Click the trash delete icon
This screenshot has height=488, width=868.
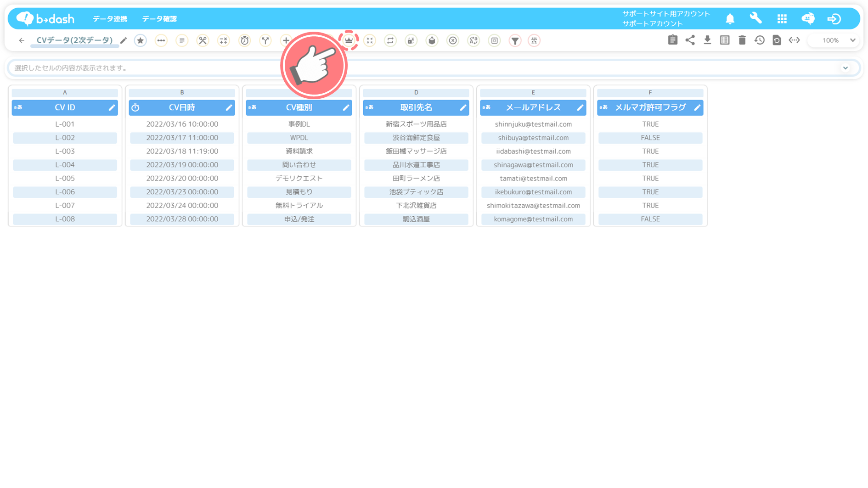coord(742,40)
